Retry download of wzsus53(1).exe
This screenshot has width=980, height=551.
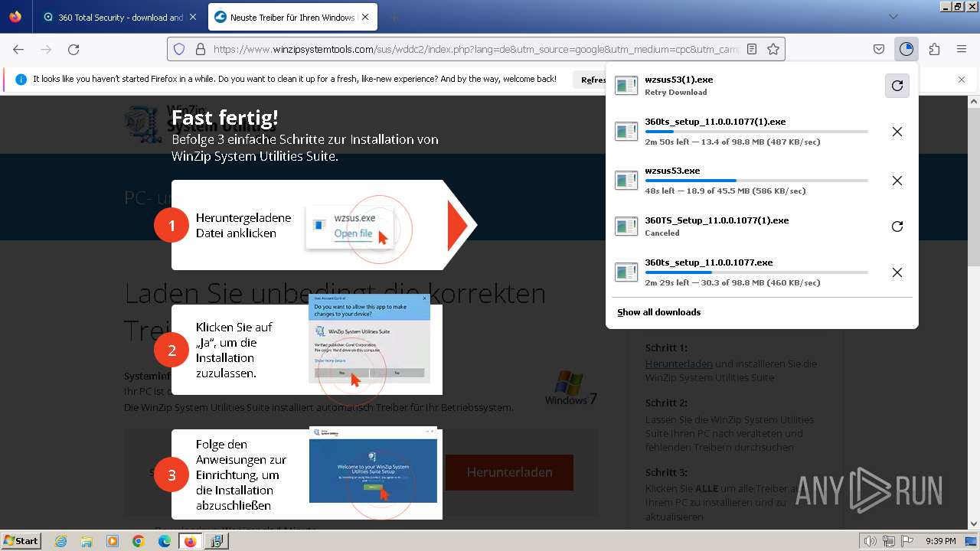(x=897, y=86)
